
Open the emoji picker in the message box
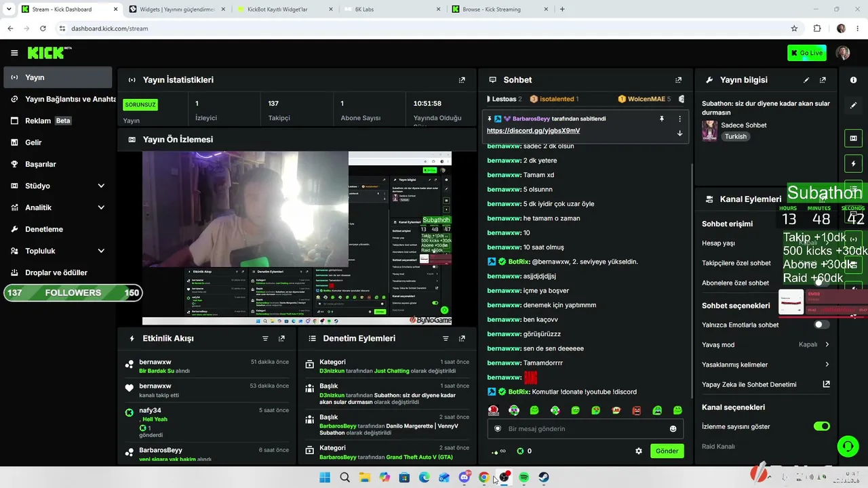[x=673, y=428]
